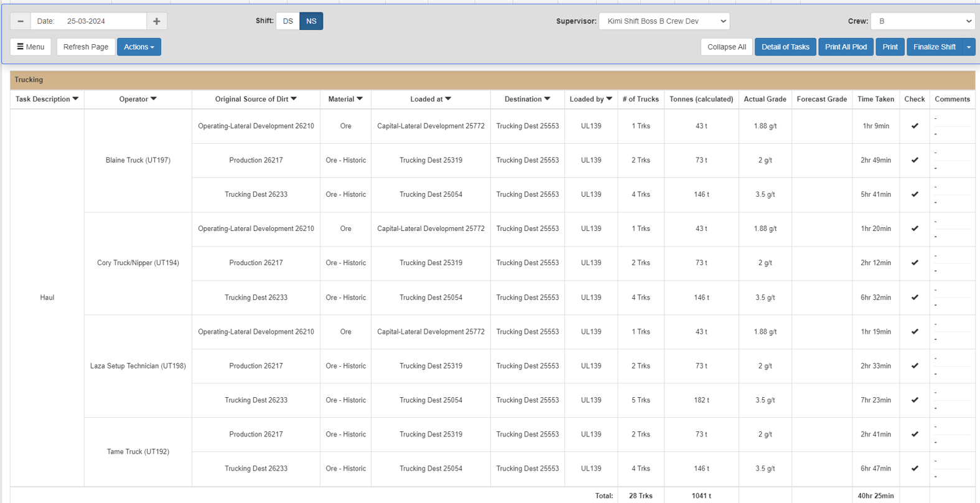Select the NS night shift toggle
The image size is (980, 503).
click(311, 21)
